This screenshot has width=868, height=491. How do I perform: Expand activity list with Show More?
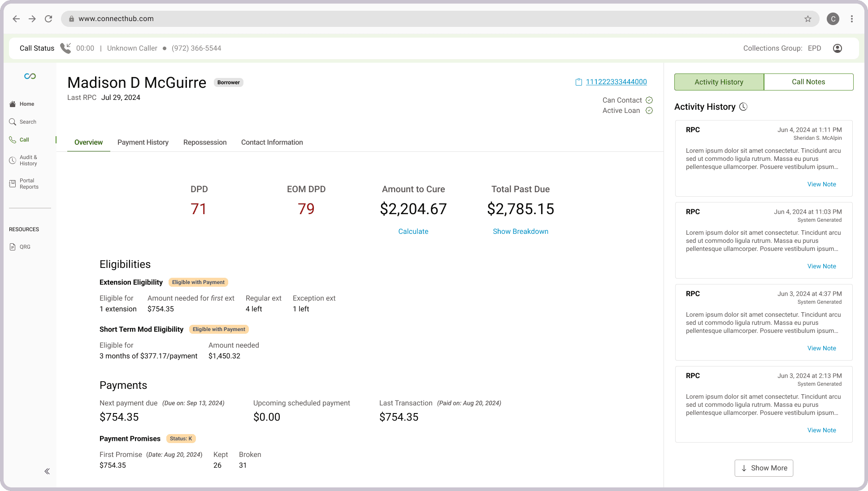tap(764, 468)
